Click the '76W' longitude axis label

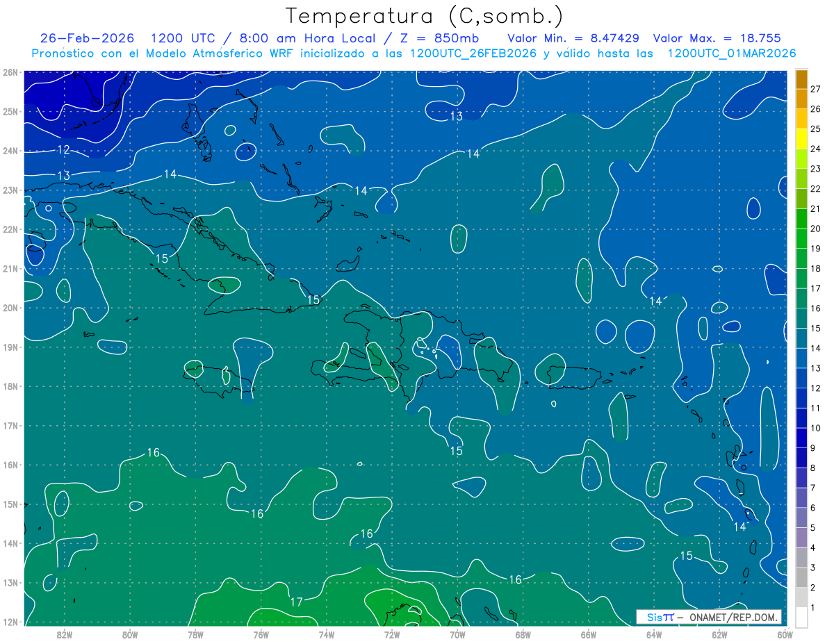point(261,634)
